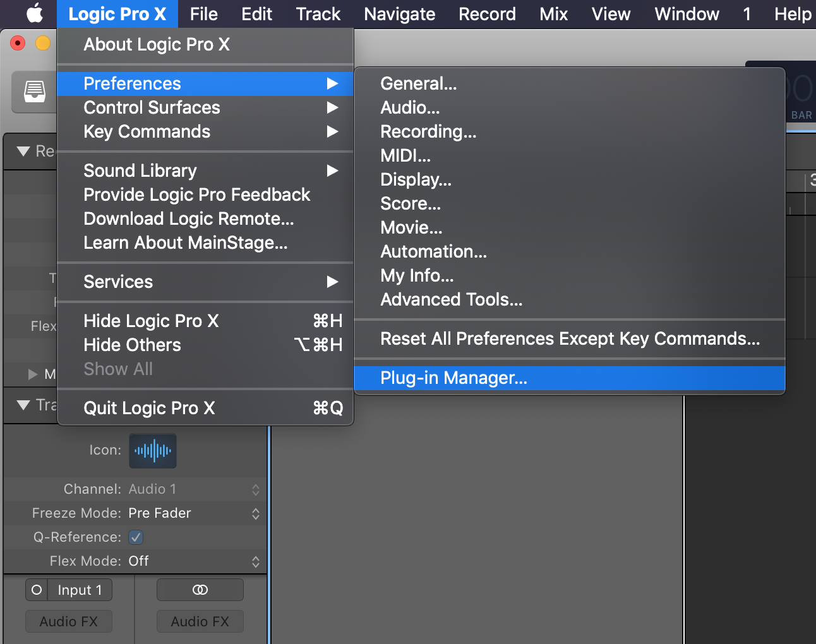
Task: Open the Help menu
Action: coord(793,14)
